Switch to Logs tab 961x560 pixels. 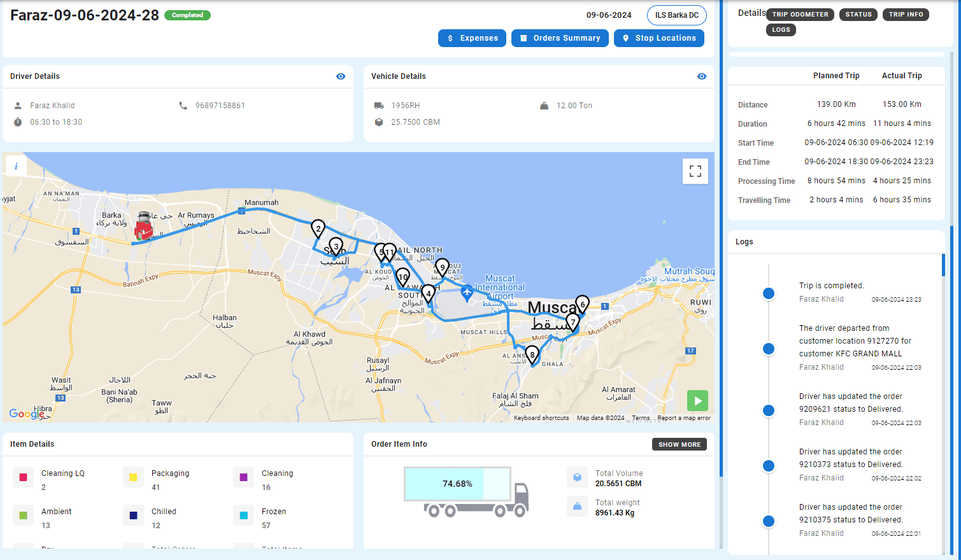click(x=781, y=30)
